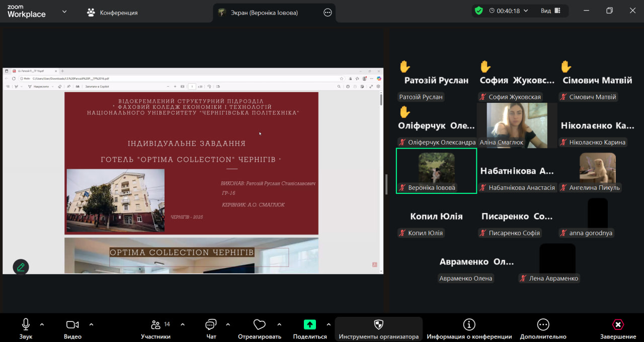Click the green encryption shield icon
This screenshot has width=644, height=342.
tap(478, 11)
